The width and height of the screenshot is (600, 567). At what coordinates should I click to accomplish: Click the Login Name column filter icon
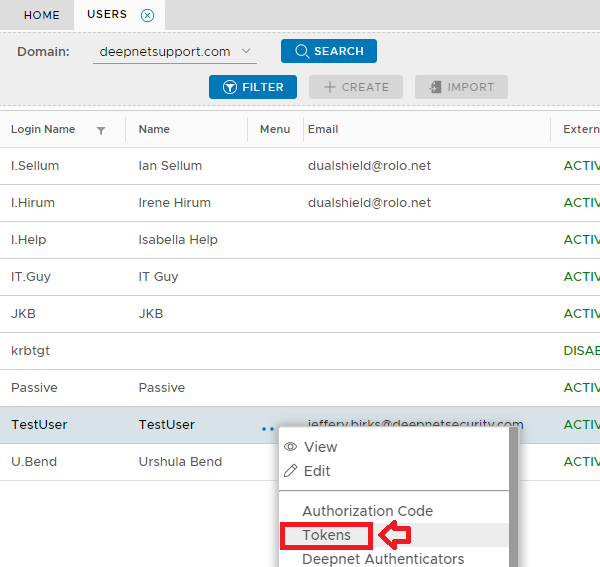click(x=101, y=130)
